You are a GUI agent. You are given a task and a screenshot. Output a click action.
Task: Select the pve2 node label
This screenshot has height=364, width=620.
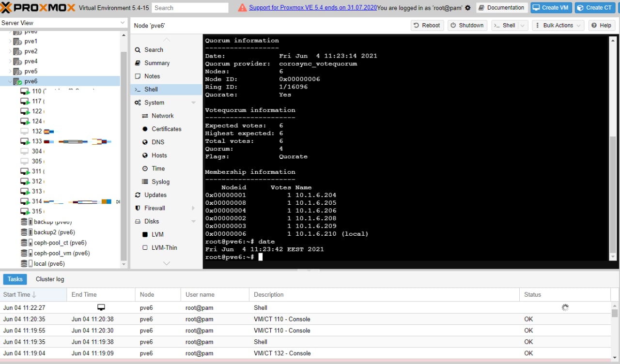(x=31, y=51)
